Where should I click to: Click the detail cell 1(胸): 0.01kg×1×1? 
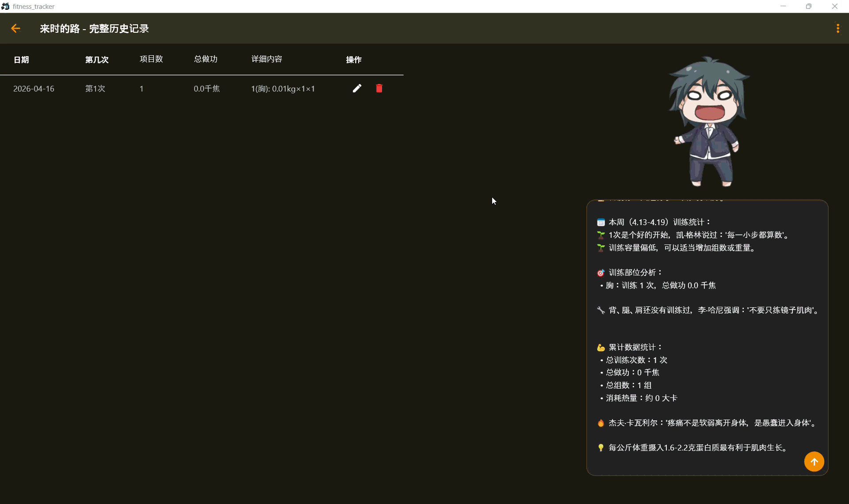click(x=283, y=89)
